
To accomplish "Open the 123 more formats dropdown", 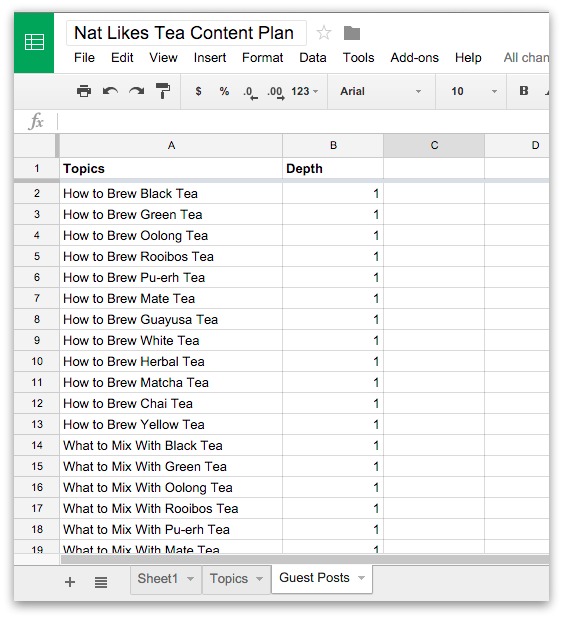I will (305, 91).
